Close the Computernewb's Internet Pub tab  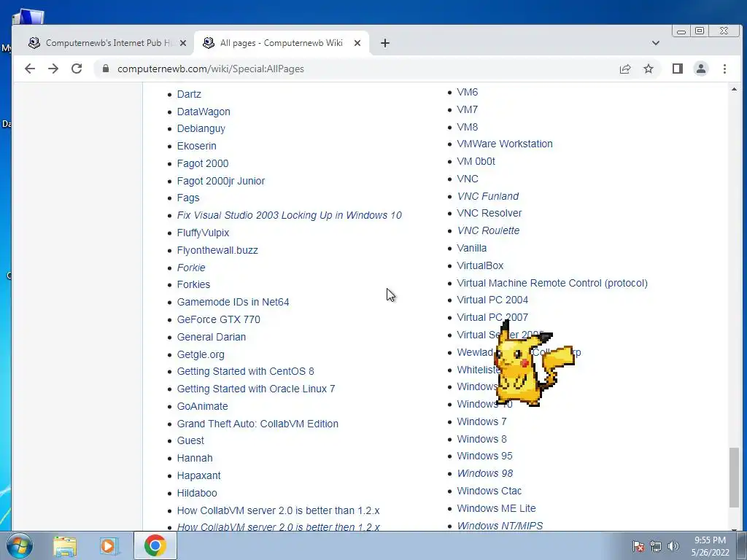(183, 43)
